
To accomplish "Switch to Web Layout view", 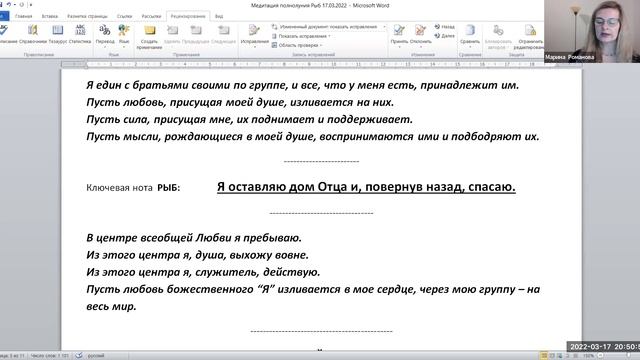I will click(x=560, y=356).
